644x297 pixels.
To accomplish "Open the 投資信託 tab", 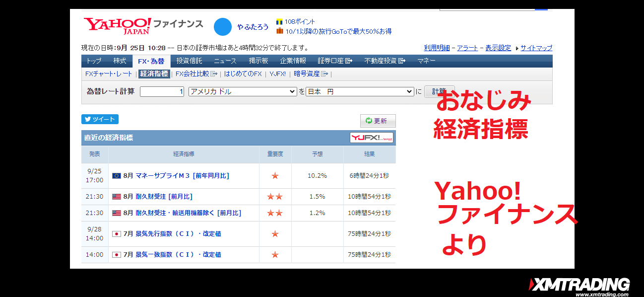I will 189,61.
